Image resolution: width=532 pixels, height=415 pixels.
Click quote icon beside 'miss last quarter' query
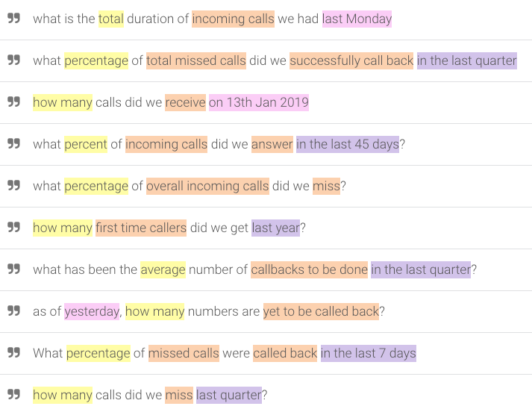pyautogui.click(x=14, y=394)
